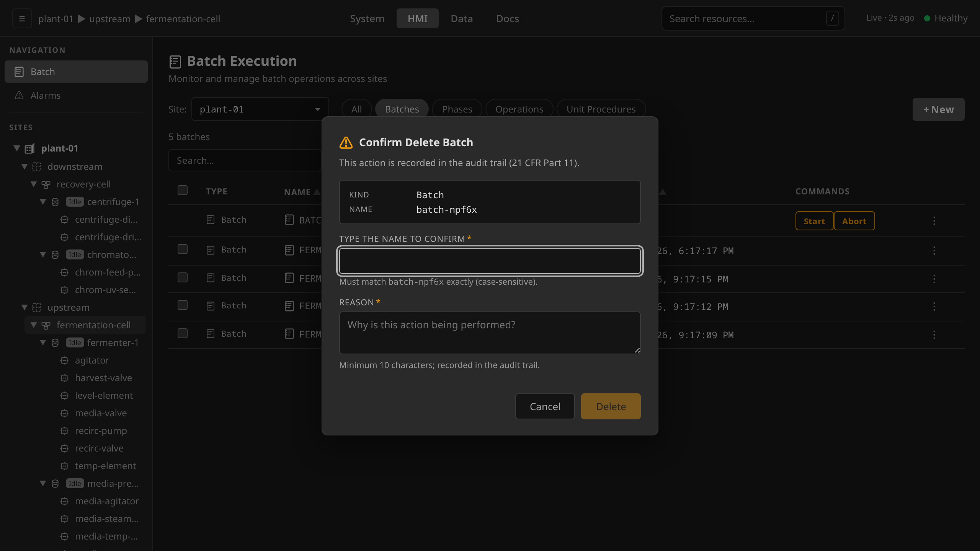Toggle the hamburger sidebar menu icon
Viewport: 980px width, 551px height.
point(22,18)
